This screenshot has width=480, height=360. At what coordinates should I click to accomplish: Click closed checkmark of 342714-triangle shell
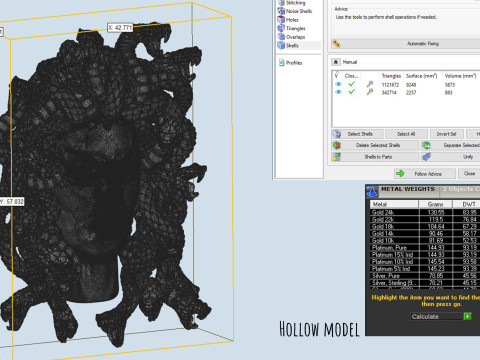click(352, 92)
